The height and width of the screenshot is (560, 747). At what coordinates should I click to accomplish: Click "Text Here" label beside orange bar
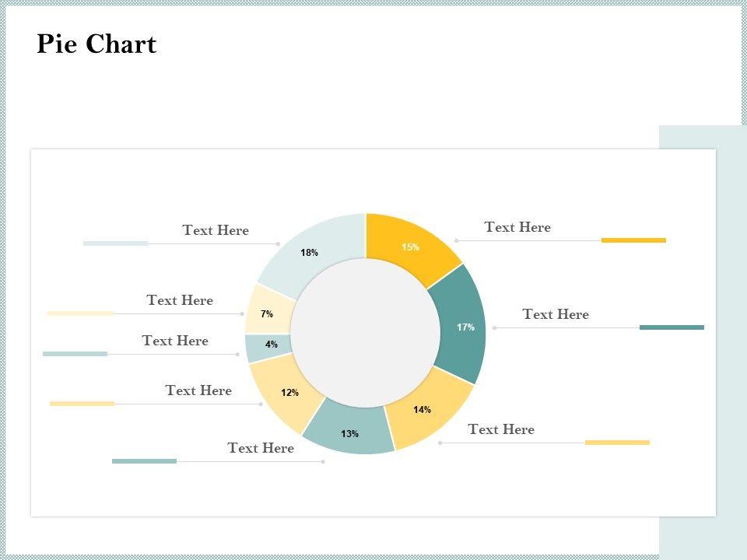click(x=517, y=227)
